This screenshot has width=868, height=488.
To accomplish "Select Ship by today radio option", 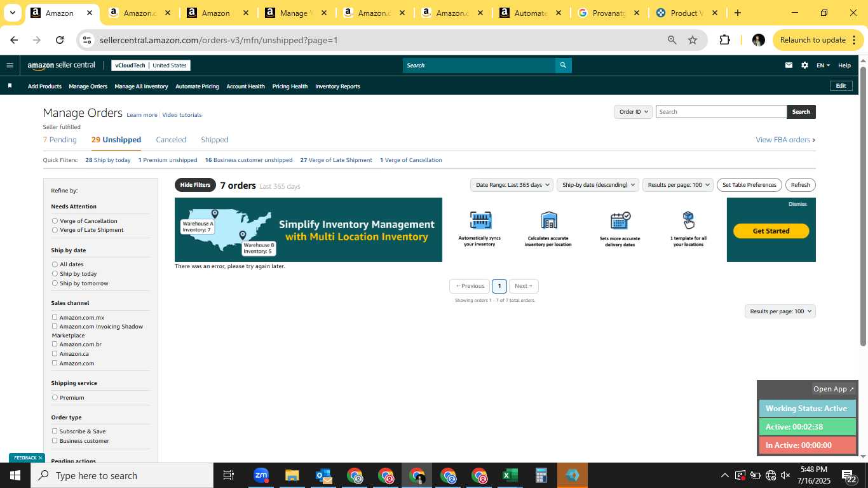I will [x=55, y=274].
